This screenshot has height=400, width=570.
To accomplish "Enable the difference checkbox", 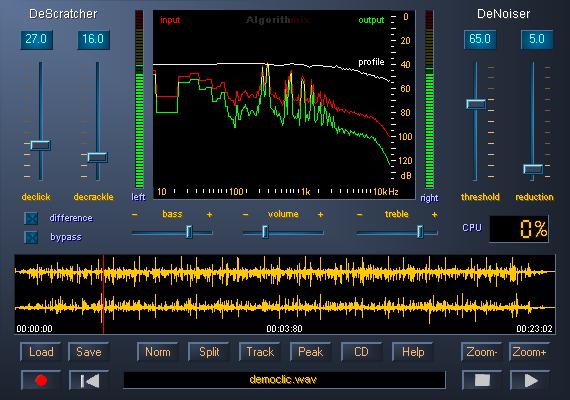I will (31, 218).
